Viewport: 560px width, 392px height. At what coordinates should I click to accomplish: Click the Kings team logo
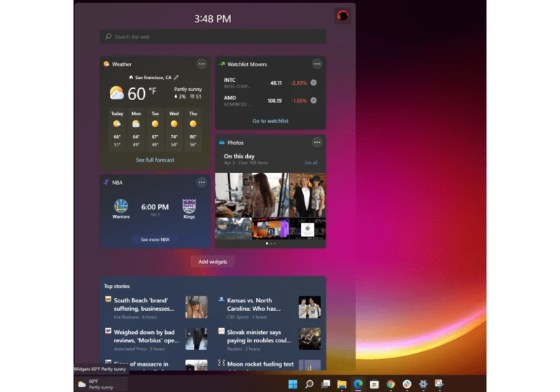[189, 206]
